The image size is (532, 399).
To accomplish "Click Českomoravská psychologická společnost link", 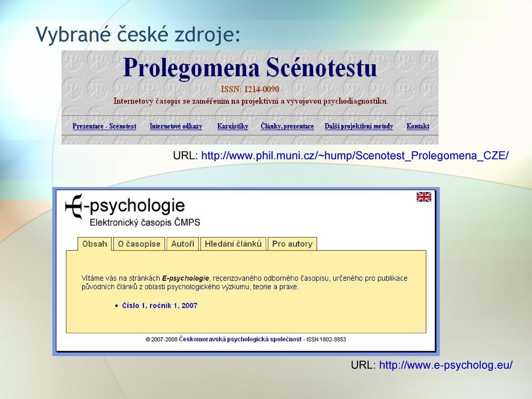I will click(x=240, y=339).
